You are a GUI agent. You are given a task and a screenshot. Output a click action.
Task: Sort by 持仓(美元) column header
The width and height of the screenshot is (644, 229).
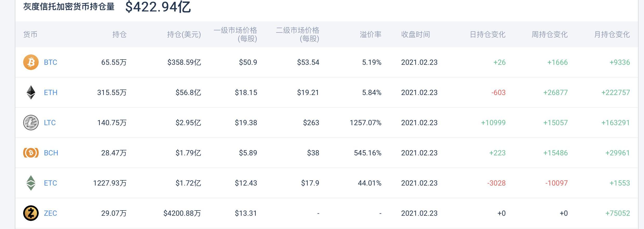pos(184,34)
